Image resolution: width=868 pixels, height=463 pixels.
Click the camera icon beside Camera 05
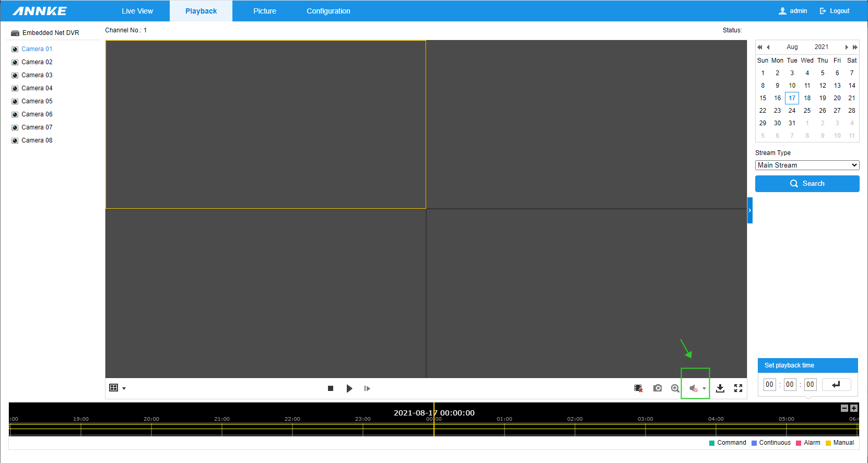(15, 102)
